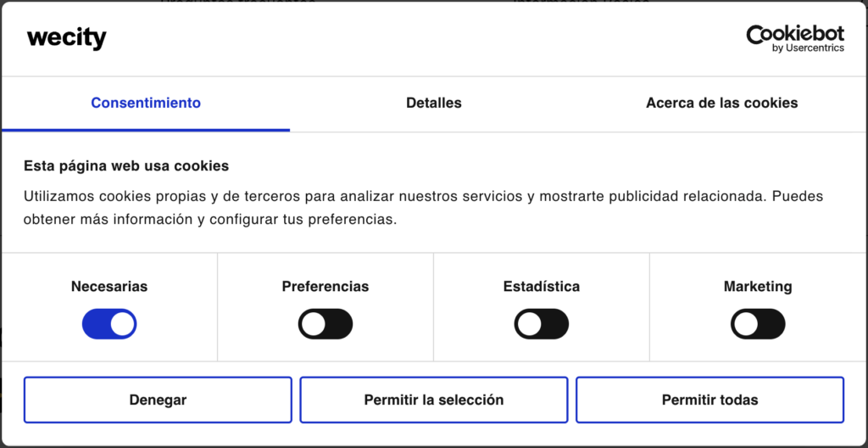Image resolution: width=868 pixels, height=448 pixels.
Task: Enable the Marketing cookies switch
Action: 758,324
